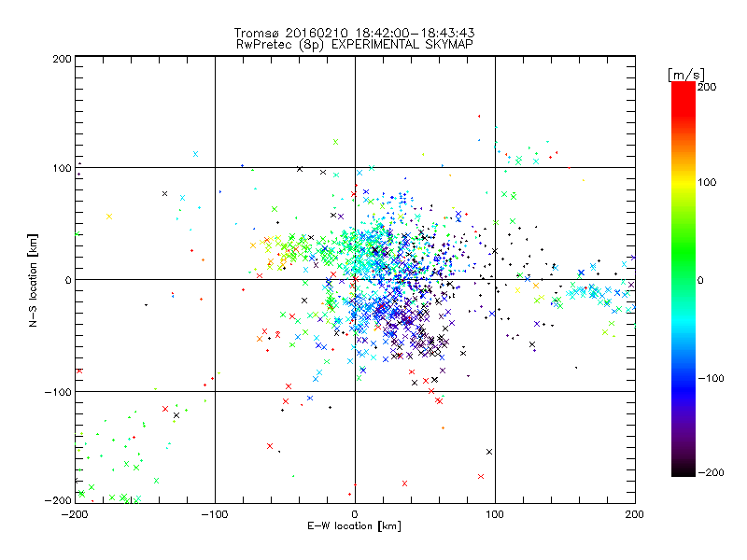The height and width of the screenshot is (560, 747).
Task: Click the x-axis tick label '0'
Action: tap(355, 514)
